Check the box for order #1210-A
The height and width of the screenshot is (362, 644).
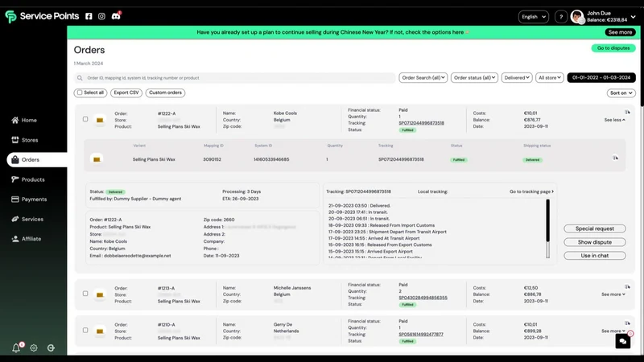pyautogui.click(x=85, y=330)
